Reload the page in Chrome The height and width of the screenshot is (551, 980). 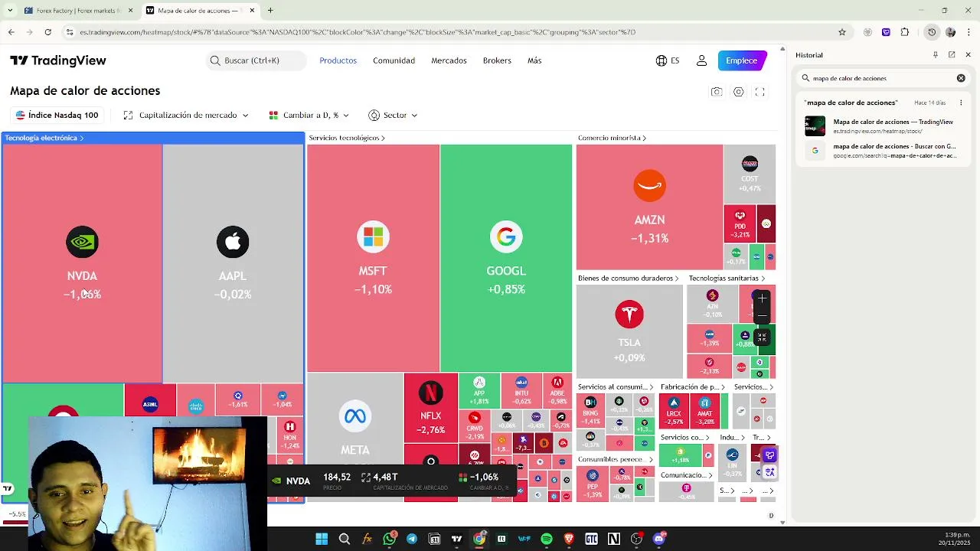coord(47,32)
